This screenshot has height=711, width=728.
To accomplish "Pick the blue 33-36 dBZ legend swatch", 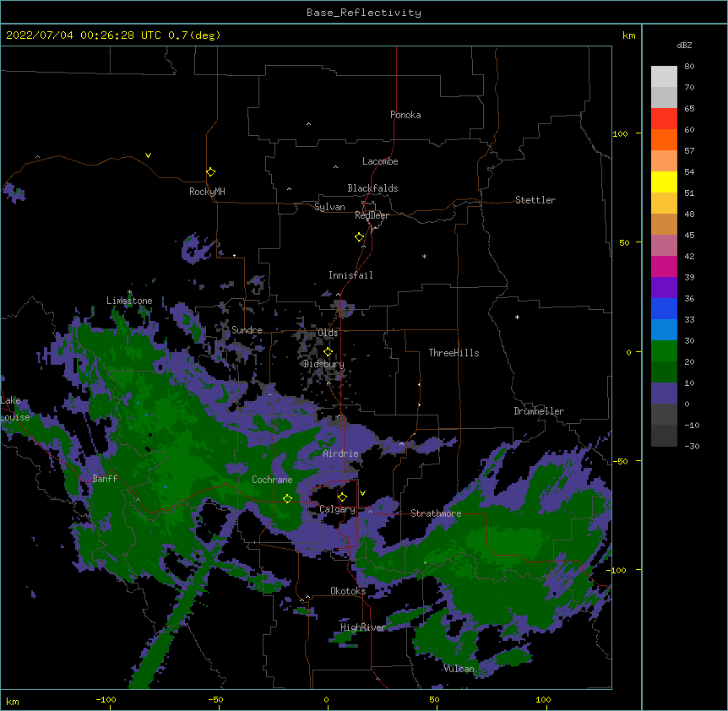I will pyautogui.click(x=664, y=308).
